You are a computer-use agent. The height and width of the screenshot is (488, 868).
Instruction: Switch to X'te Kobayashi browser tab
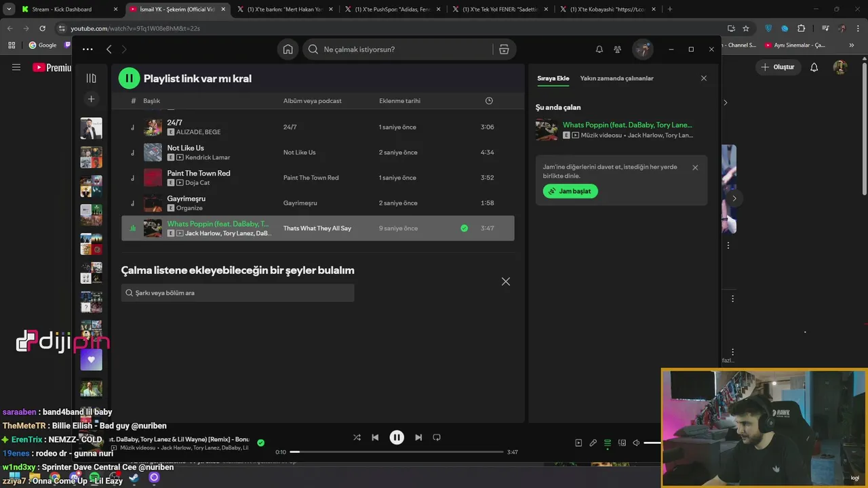pyautogui.click(x=609, y=9)
